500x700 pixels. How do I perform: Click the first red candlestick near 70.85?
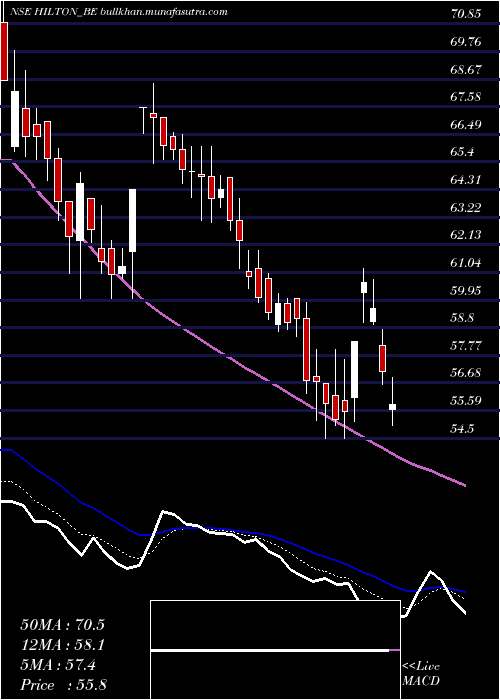point(4,51)
